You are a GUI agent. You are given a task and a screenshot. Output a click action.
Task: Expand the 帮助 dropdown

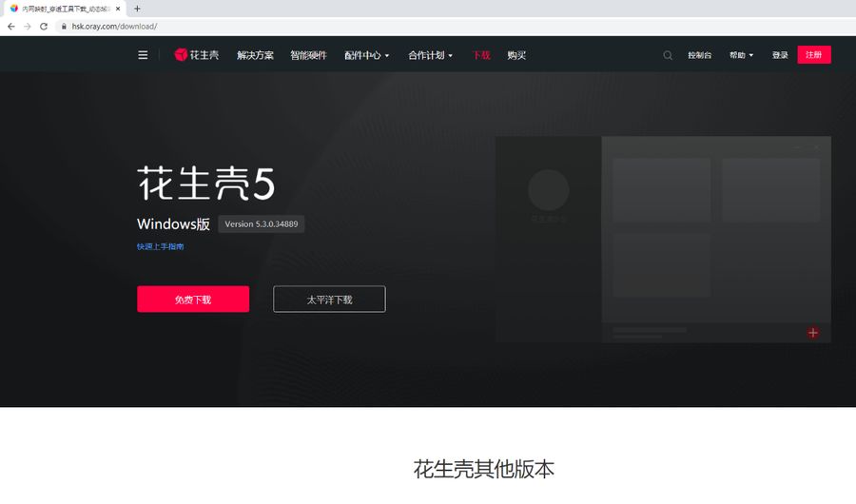(x=741, y=55)
